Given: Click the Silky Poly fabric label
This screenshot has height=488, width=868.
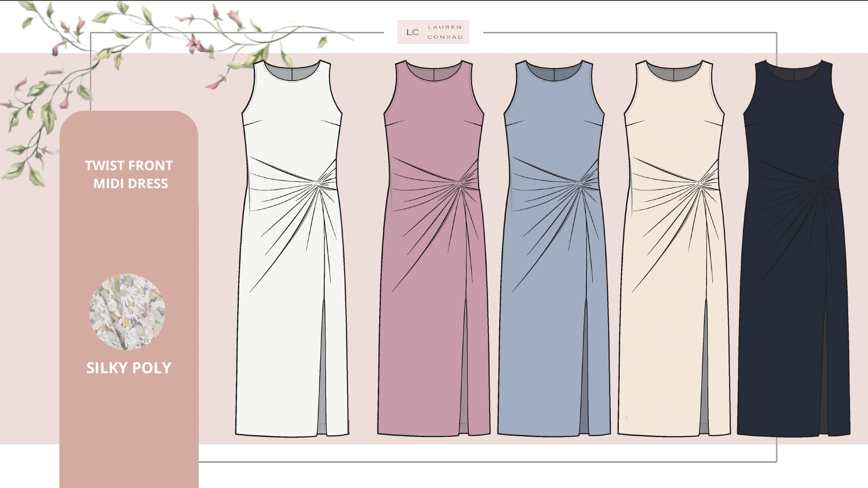Looking at the screenshot, I should pyautogui.click(x=129, y=368).
